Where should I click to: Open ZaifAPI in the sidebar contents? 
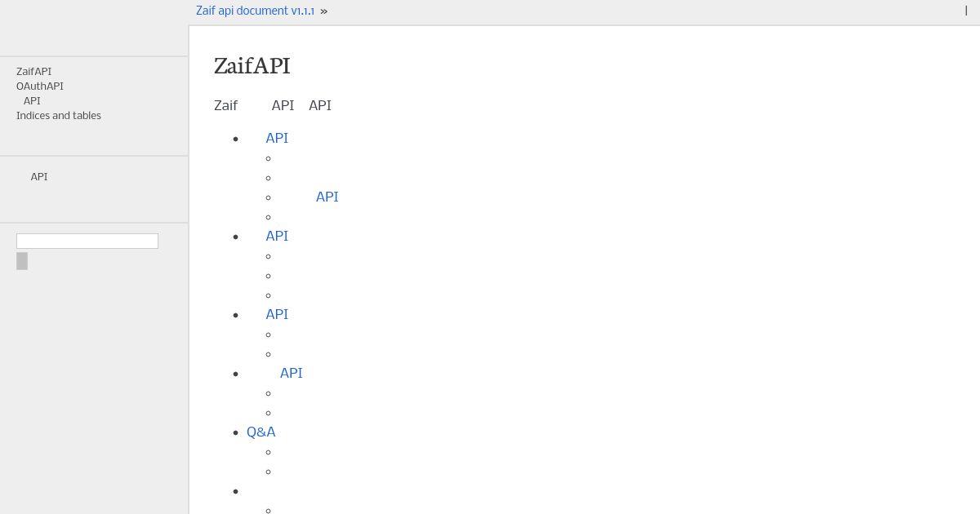pos(33,72)
